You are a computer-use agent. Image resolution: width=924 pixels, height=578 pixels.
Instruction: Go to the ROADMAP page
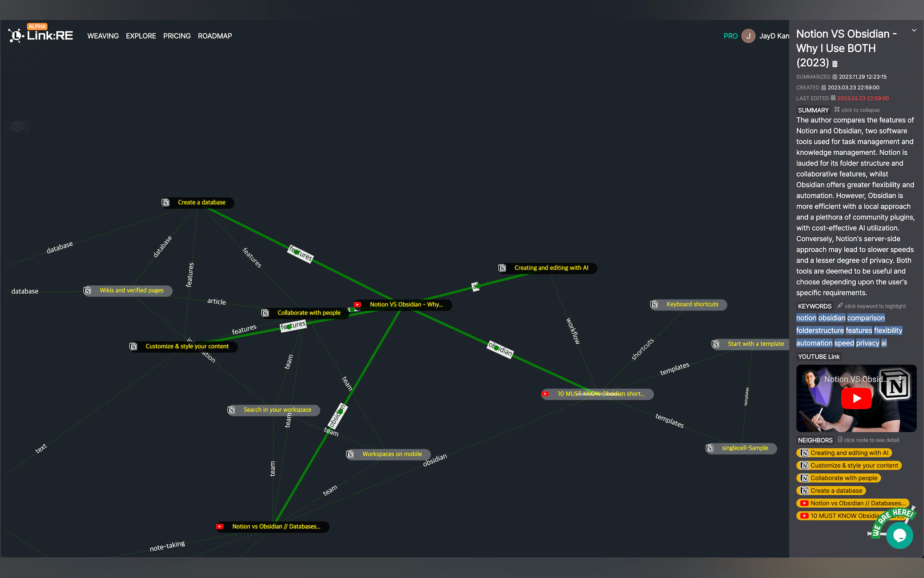point(215,36)
